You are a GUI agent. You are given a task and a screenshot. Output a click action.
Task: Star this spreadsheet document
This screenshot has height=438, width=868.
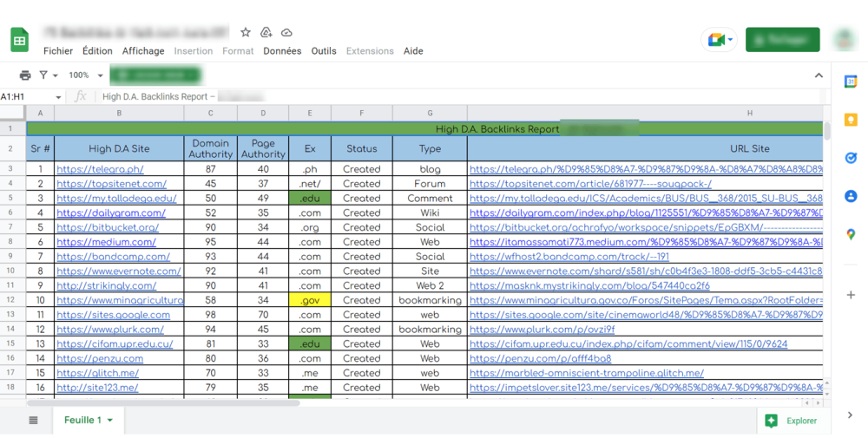(246, 32)
